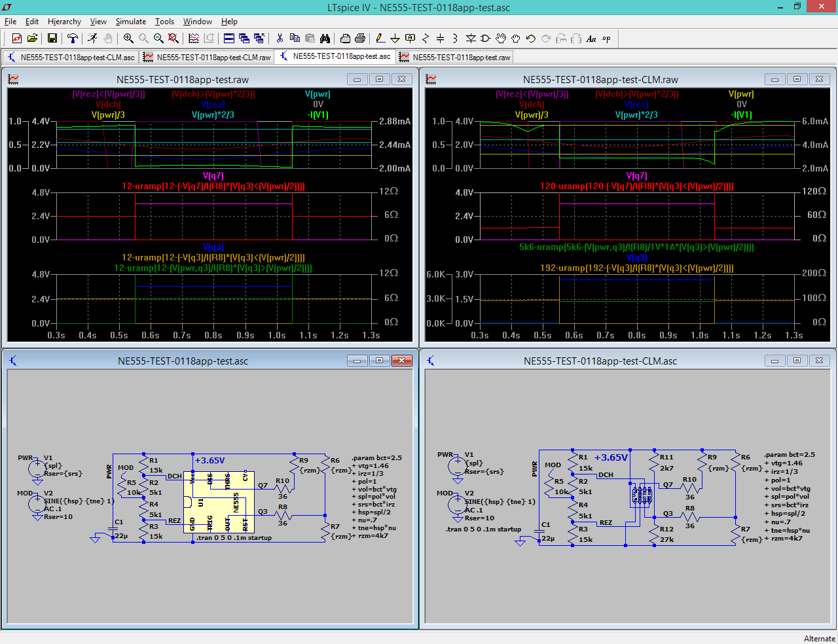Switch to NE555-TEST-0118app-test.raw tab
The image size is (838, 644).
coord(455,58)
